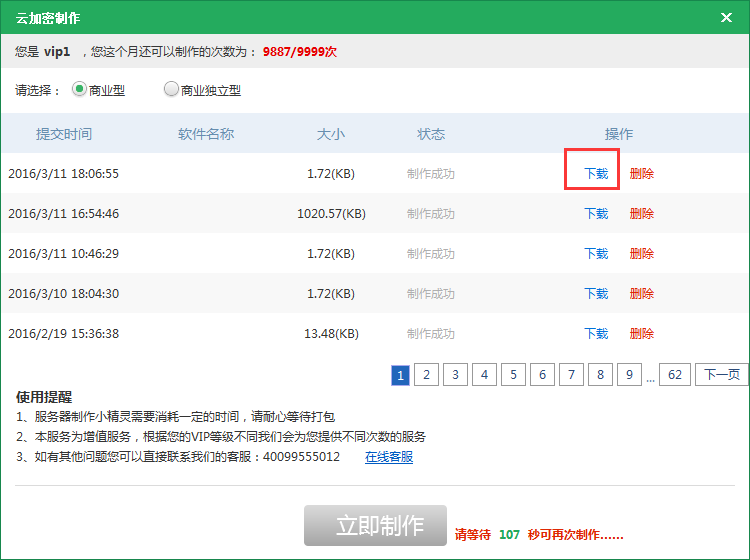The height and width of the screenshot is (560, 750).
Task: Click the 使用提醒 heading
Action: pyautogui.click(x=44, y=397)
